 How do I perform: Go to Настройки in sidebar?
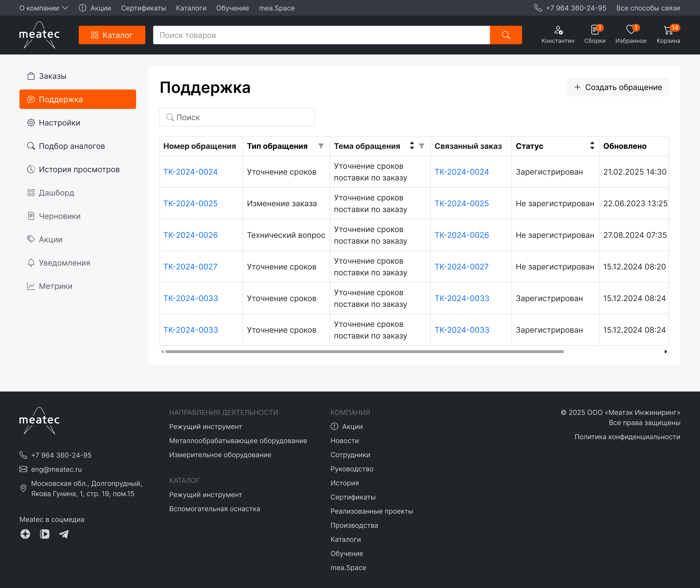pyautogui.click(x=59, y=123)
